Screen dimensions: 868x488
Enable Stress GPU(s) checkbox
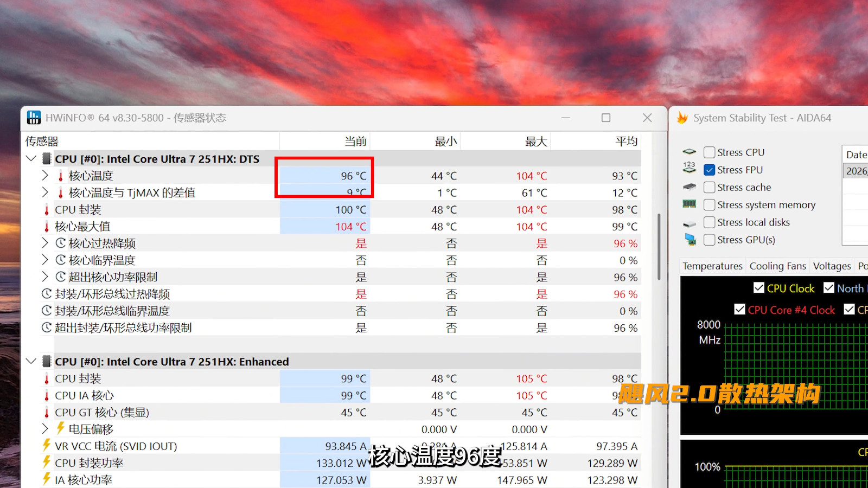(709, 240)
